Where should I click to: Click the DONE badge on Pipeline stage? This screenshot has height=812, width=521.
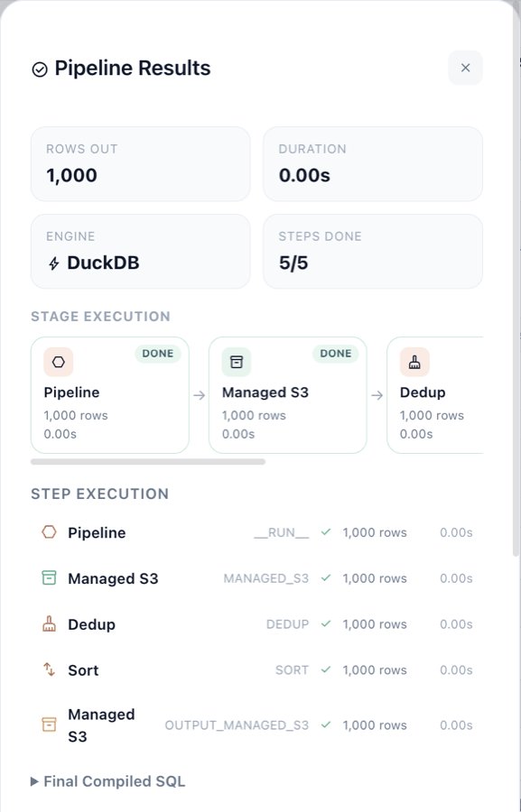coord(158,353)
